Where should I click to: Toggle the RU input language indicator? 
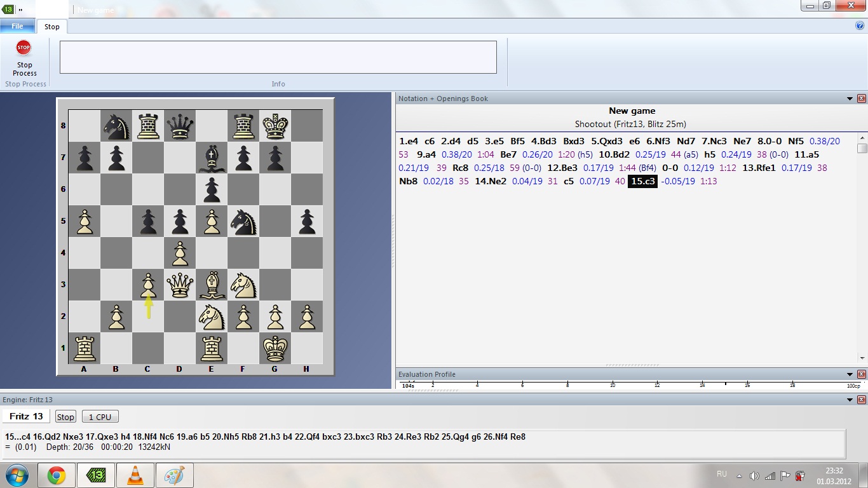pyautogui.click(x=721, y=474)
